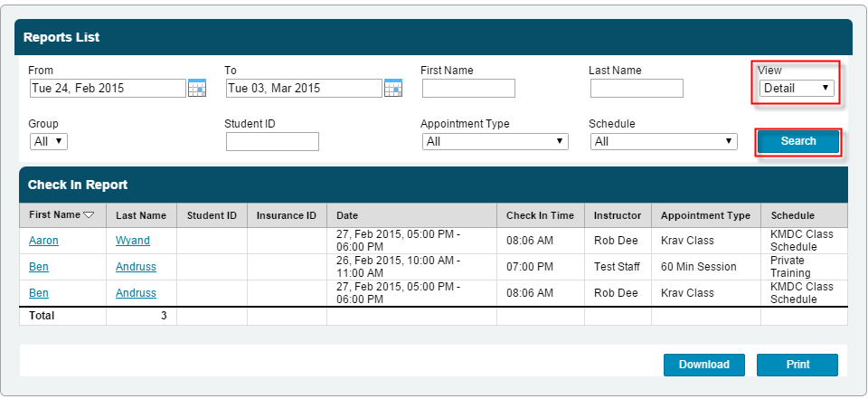The width and height of the screenshot is (868, 399).
Task: Expand the Appointment Type dropdown
Action: 495,141
